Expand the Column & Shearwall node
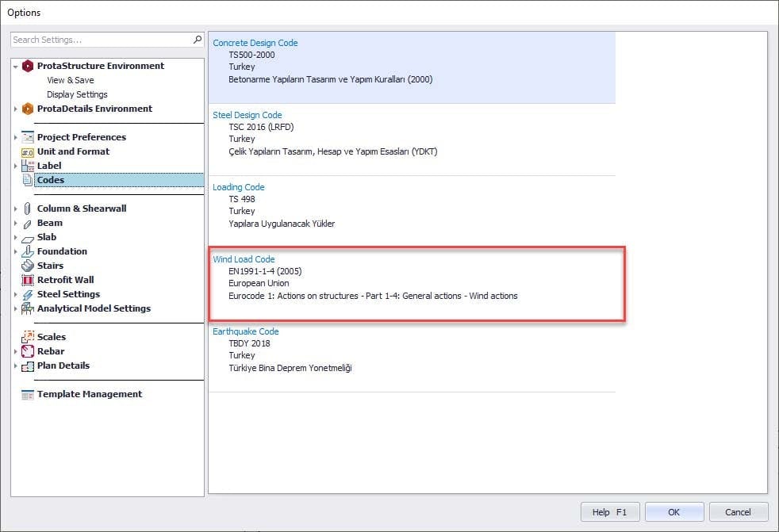Viewport: 779px width, 532px height. coord(15,209)
